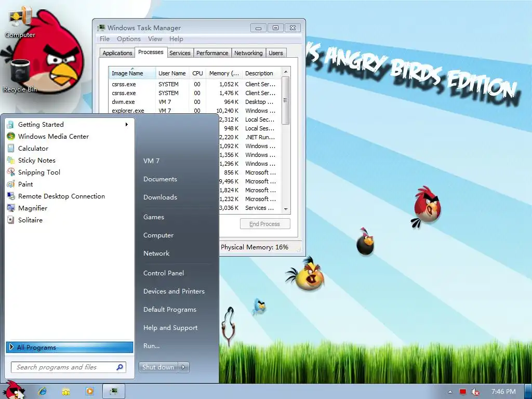The width and height of the screenshot is (532, 399).
Task: Switch to the Services tab
Action: pos(180,53)
